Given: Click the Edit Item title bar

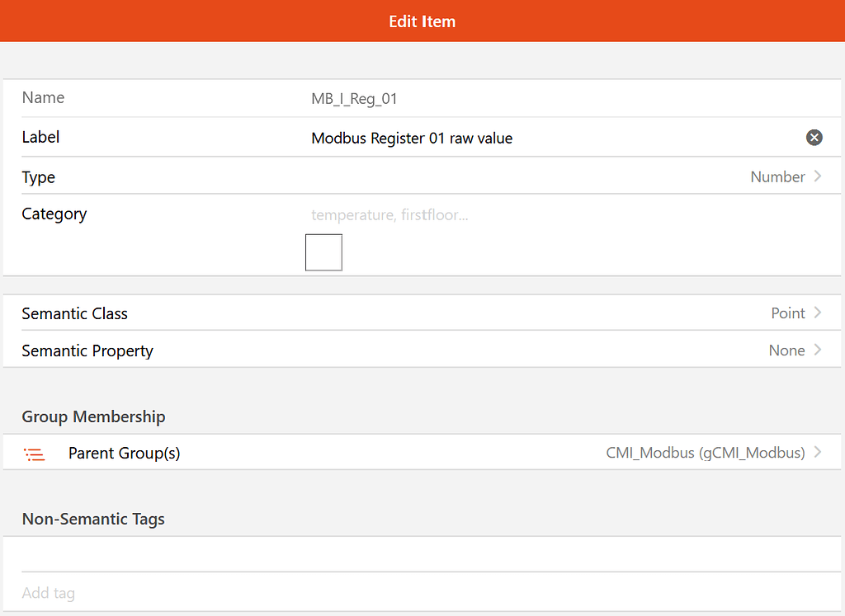Looking at the screenshot, I should point(422,21).
